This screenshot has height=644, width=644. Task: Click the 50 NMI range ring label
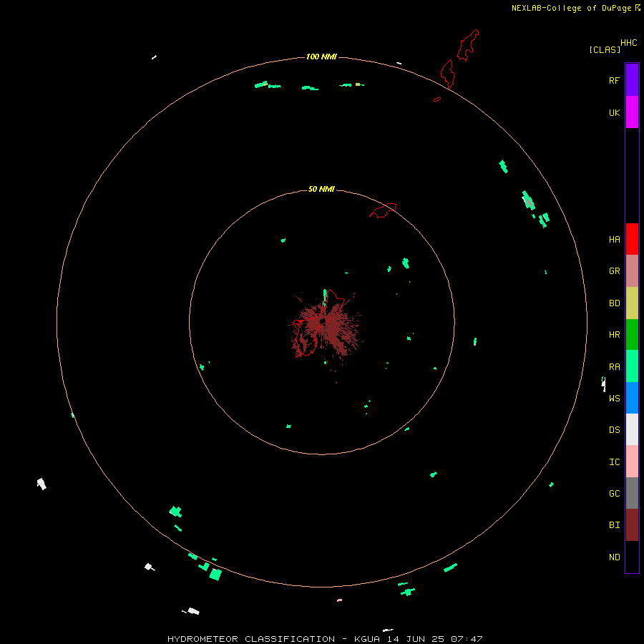pos(321,189)
